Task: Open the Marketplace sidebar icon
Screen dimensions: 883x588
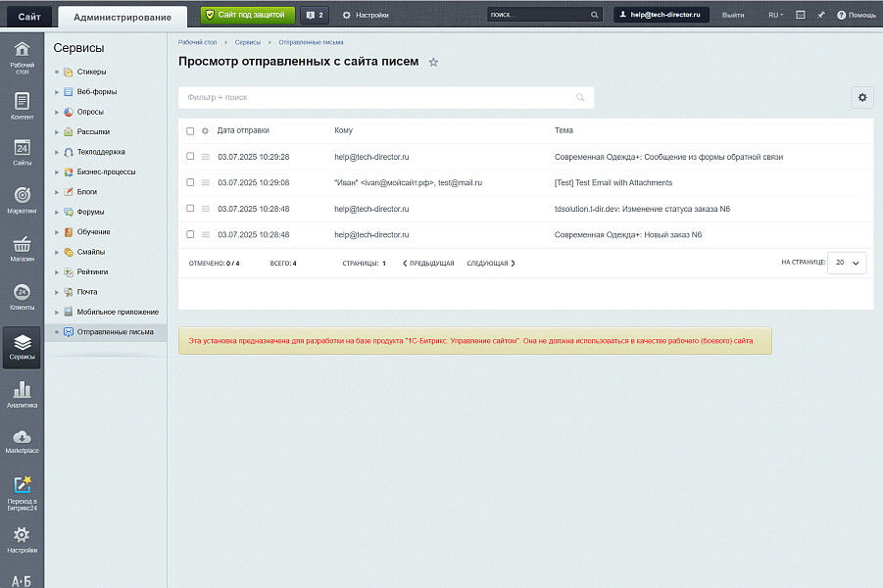Action: pos(22,441)
